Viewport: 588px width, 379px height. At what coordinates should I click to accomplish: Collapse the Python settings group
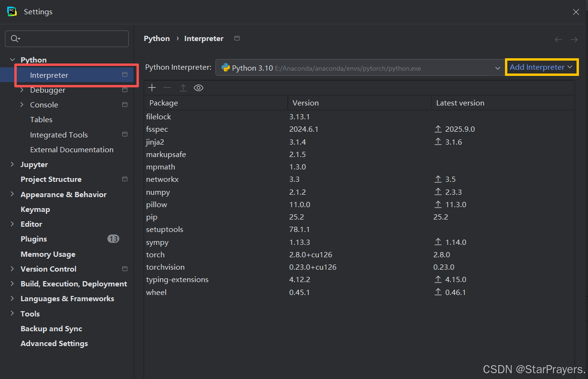[x=12, y=60]
